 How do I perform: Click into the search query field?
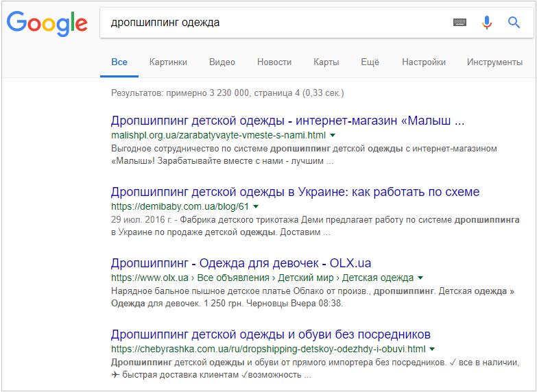[274, 23]
